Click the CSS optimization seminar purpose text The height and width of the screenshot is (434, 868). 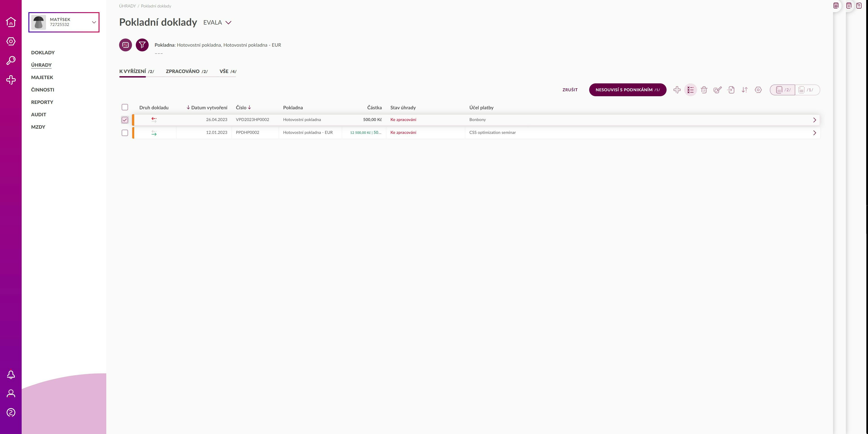492,132
